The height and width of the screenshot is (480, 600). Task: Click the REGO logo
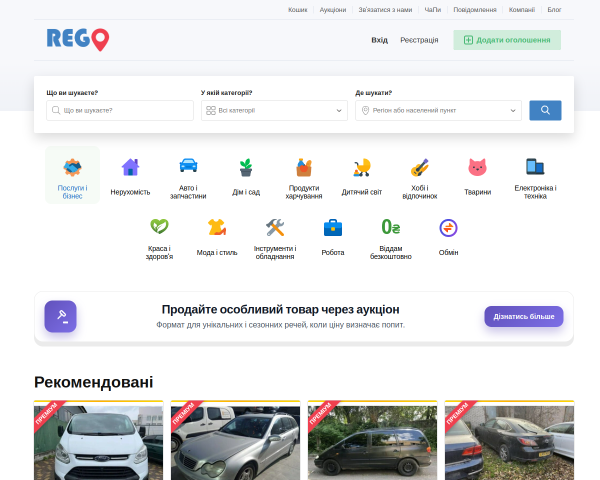(78, 39)
